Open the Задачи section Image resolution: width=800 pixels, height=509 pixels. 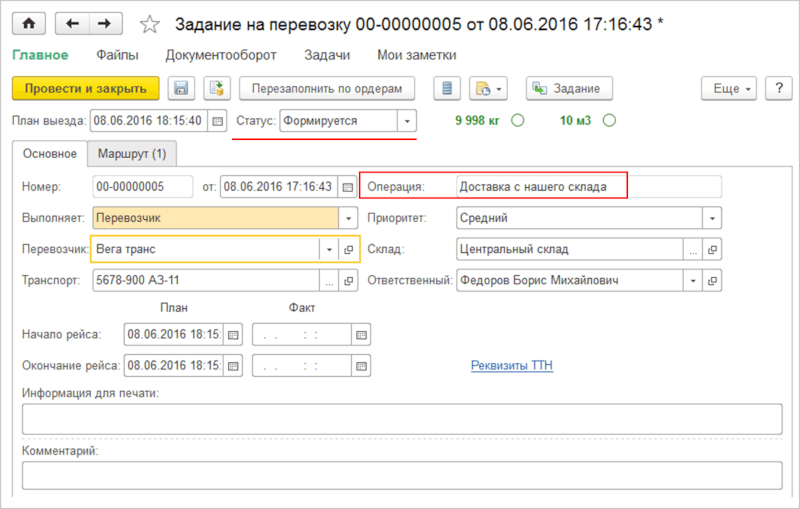[327, 55]
